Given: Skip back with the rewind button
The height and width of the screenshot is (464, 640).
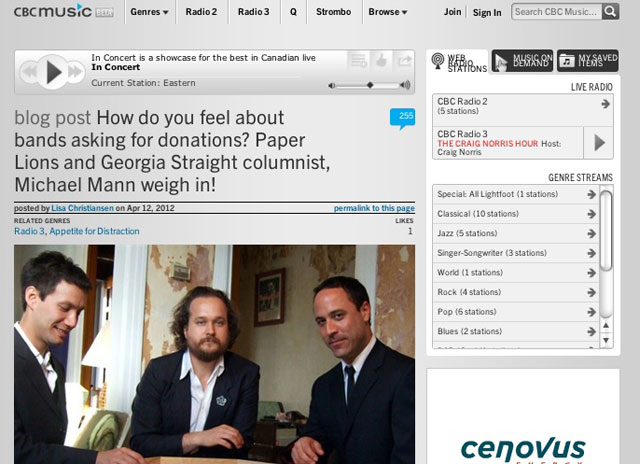Looking at the screenshot, I should tap(29, 72).
